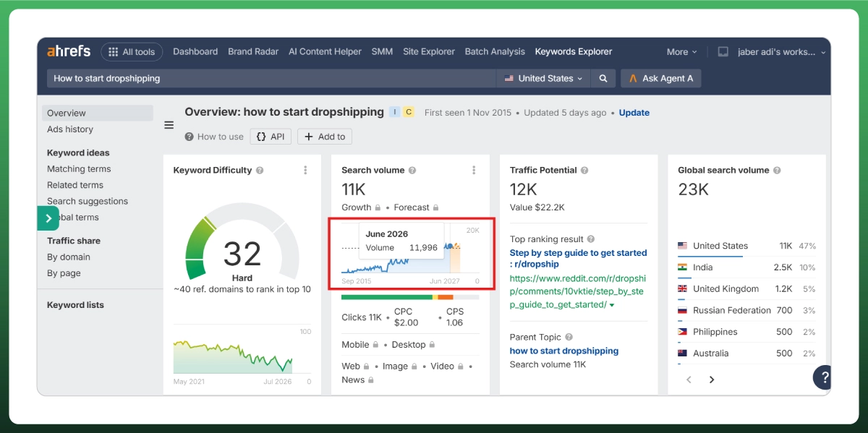This screenshot has width=868, height=433.
Task: Click the API button
Action: click(x=271, y=137)
